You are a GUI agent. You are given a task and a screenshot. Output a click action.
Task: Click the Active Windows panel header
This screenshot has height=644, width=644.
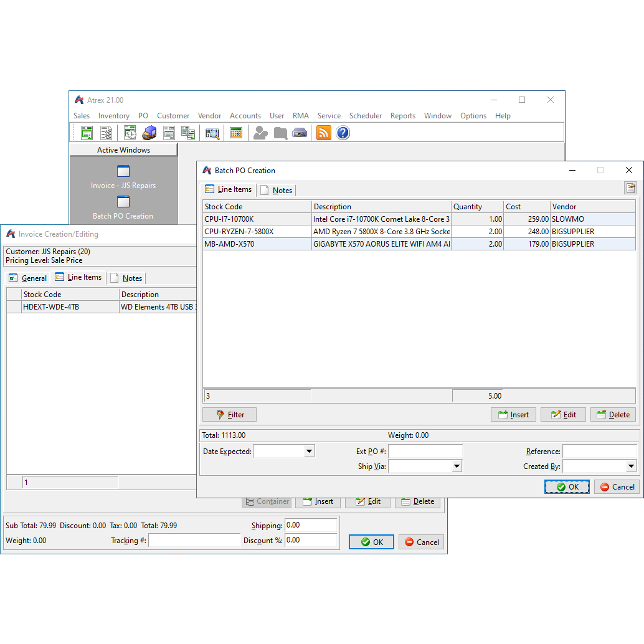click(123, 150)
